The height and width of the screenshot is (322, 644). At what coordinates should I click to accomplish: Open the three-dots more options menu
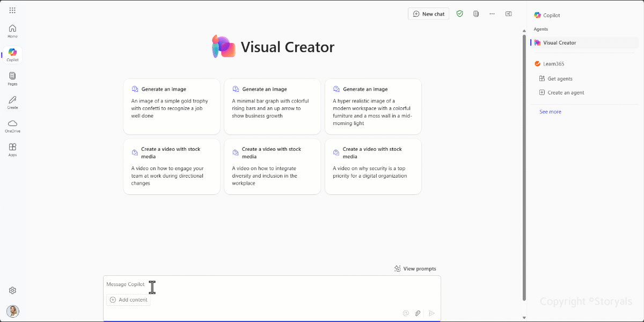tap(492, 14)
